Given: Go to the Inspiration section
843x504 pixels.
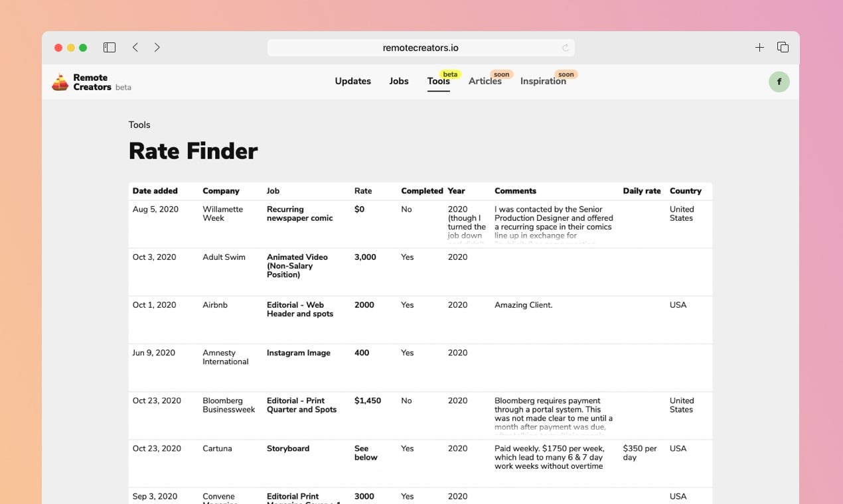Looking at the screenshot, I should 543,81.
